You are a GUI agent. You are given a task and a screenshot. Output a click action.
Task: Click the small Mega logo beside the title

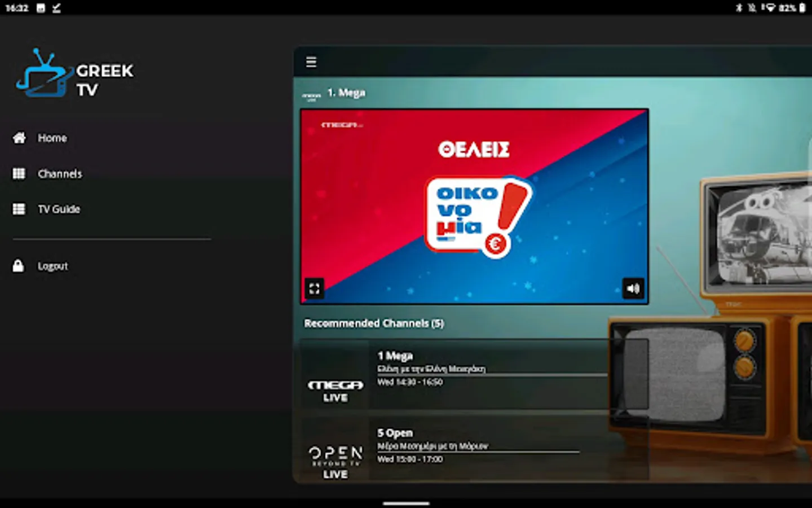pyautogui.click(x=311, y=97)
